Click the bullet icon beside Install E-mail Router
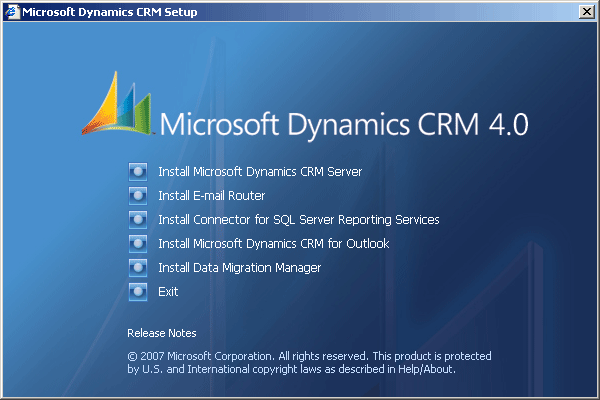Viewport: 600px width, 400px height. pos(138,196)
